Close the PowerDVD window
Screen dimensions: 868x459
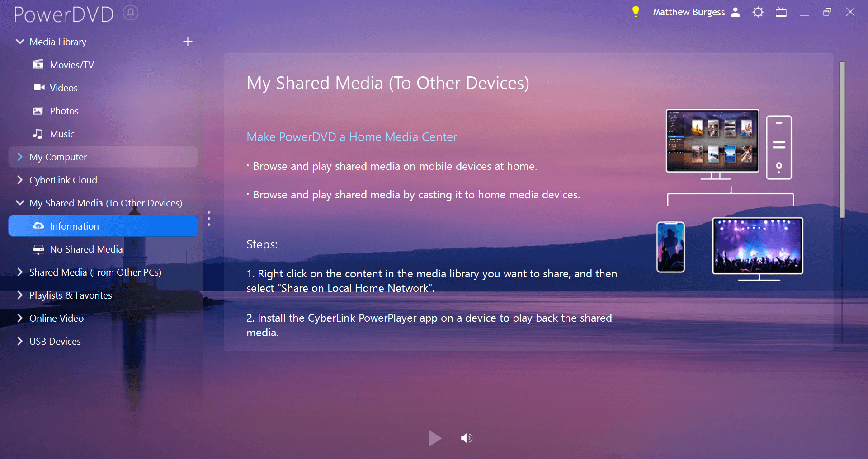tap(850, 12)
